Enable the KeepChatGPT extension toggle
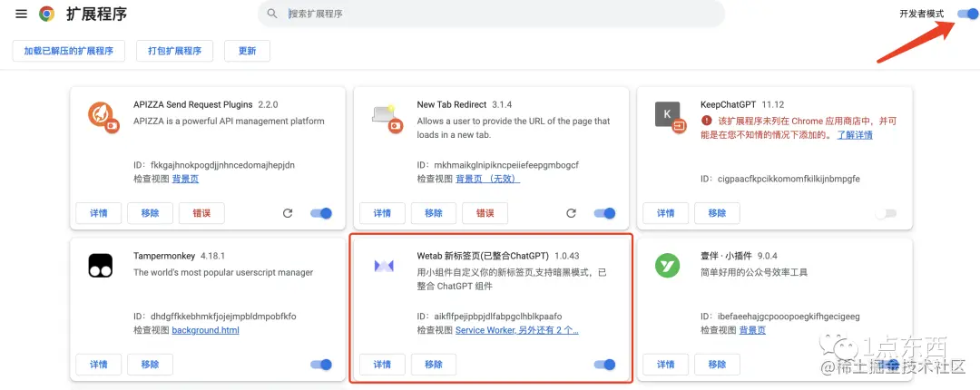980x390 pixels. point(886,213)
